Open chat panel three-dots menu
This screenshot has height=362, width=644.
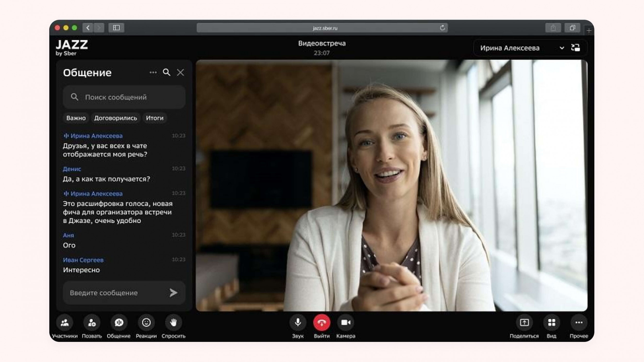(x=153, y=72)
